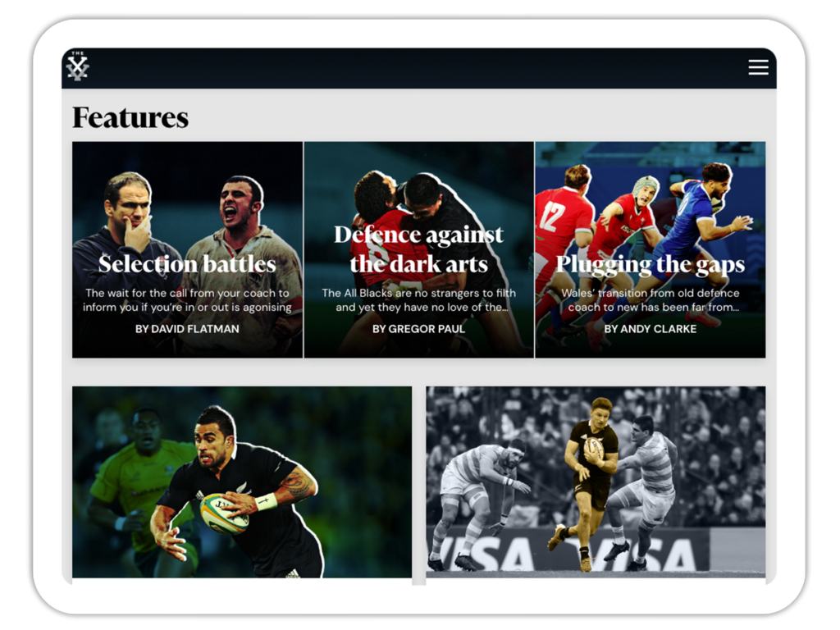Click the dark top navigation bar
The width and height of the screenshot is (840, 630).
pyautogui.click(x=419, y=69)
